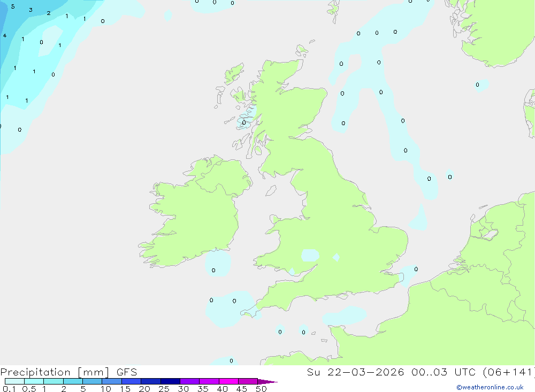This screenshot has height=392, width=535.
Task: Click the legend label '0.1'
Action: point(9,389)
